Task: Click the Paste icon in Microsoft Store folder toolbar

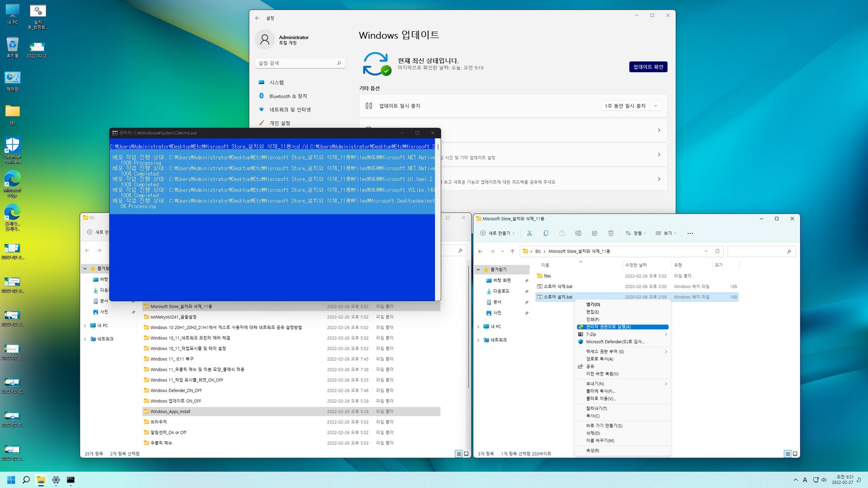Action: click(562, 233)
